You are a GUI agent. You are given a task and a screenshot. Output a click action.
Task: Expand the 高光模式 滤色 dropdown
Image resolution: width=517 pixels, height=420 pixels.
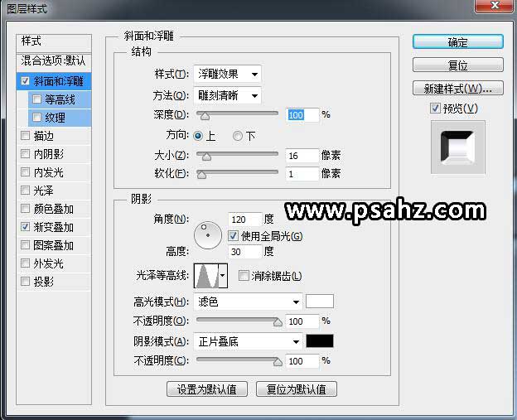pyautogui.click(x=248, y=302)
